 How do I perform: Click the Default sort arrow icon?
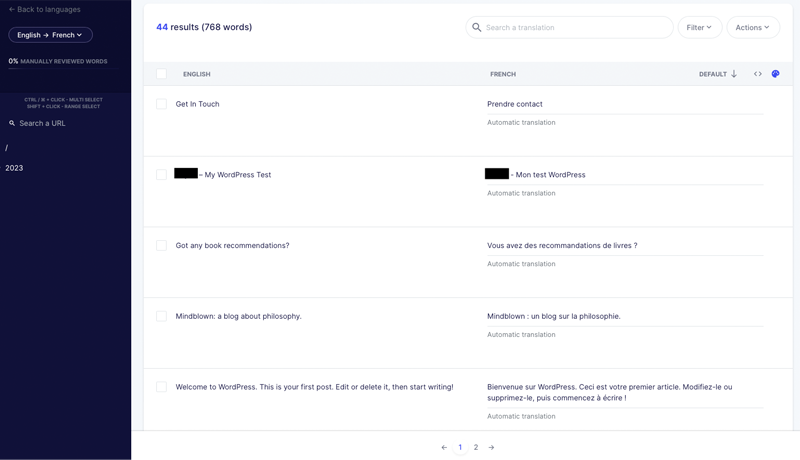coord(734,74)
